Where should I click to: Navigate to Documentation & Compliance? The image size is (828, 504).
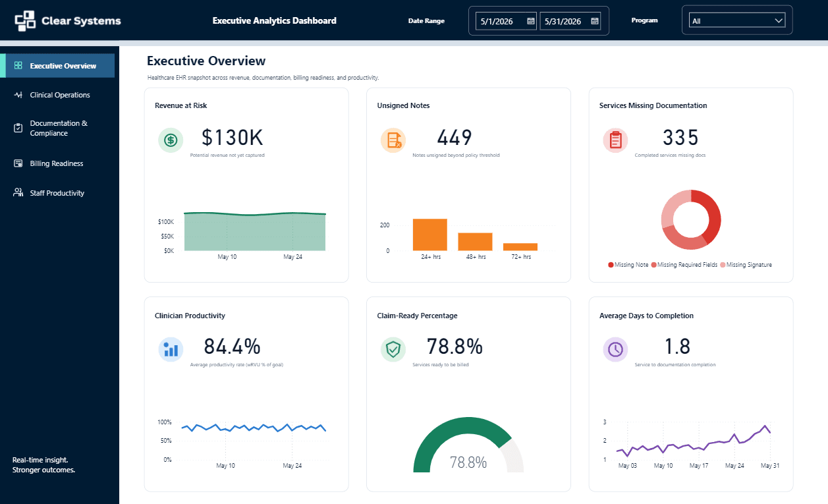coord(59,128)
